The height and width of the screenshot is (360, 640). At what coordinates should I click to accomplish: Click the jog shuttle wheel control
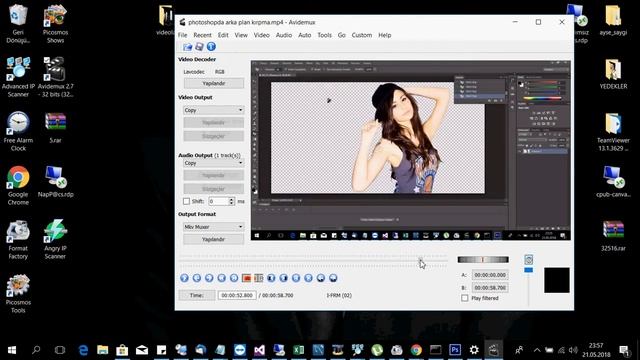coord(483,260)
